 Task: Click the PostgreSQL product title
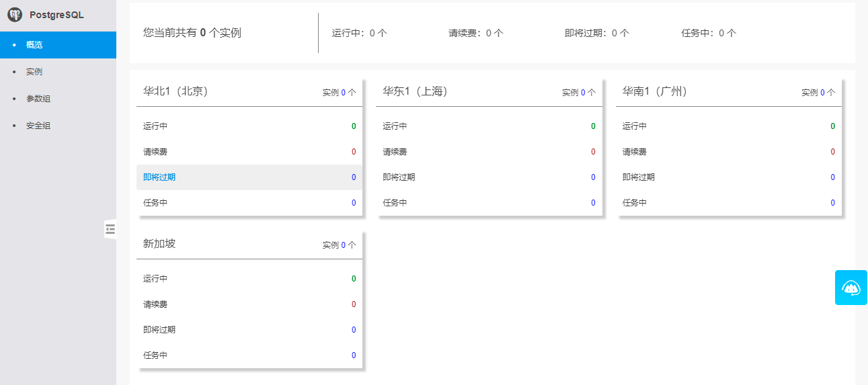56,15
